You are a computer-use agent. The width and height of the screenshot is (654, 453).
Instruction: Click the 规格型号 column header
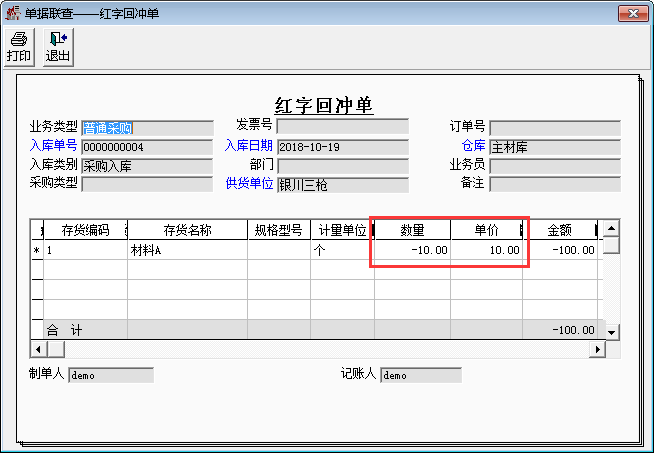click(x=279, y=230)
